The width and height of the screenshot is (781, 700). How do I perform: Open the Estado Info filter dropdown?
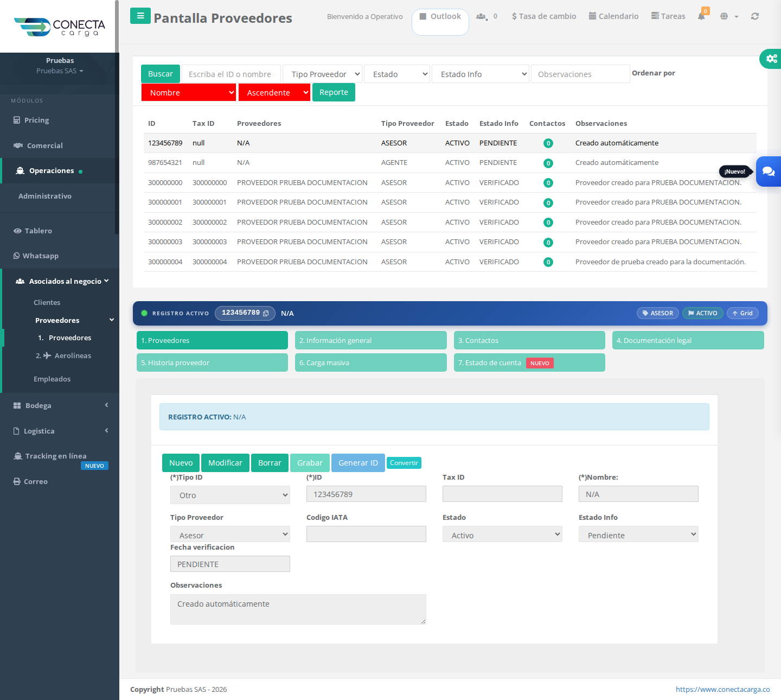pyautogui.click(x=481, y=74)
